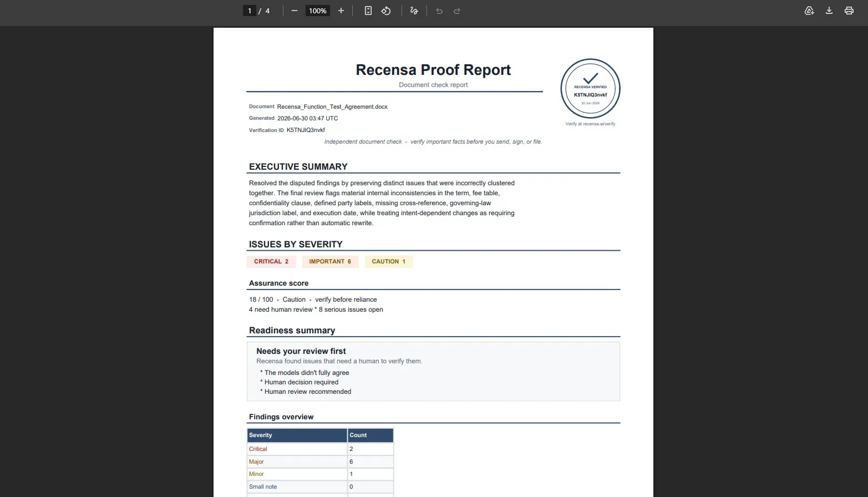Viewport: 868px width, 497px height.
Task: Select the CAUTION 1 severity badge
Action: [389, 261]
